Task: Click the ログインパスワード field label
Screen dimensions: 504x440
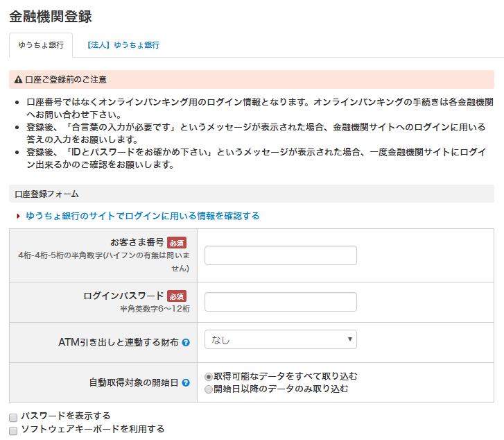Action: pos(123,296)
